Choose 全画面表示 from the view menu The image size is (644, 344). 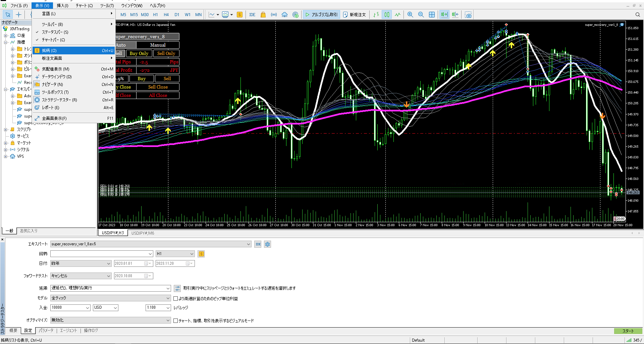tap(54, 118)
